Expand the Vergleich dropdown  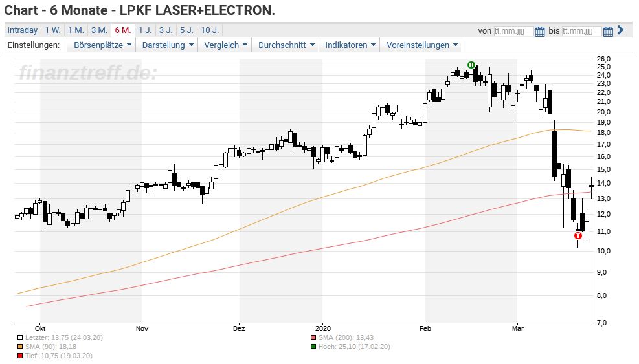[x=225, y=45]
